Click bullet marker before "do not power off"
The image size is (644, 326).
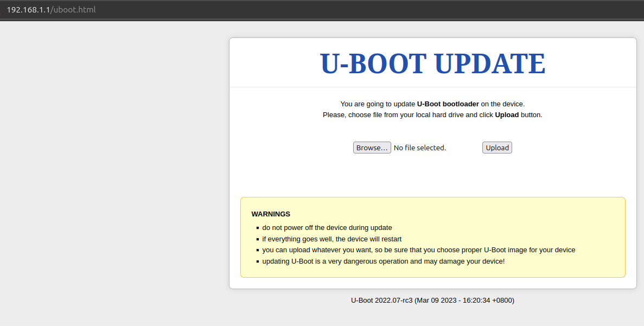coord(258,228)
